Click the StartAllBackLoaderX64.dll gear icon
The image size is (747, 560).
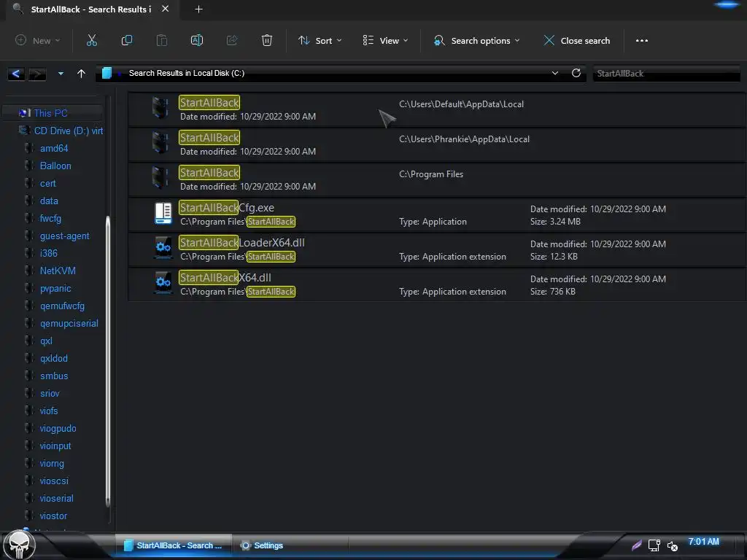163,248
